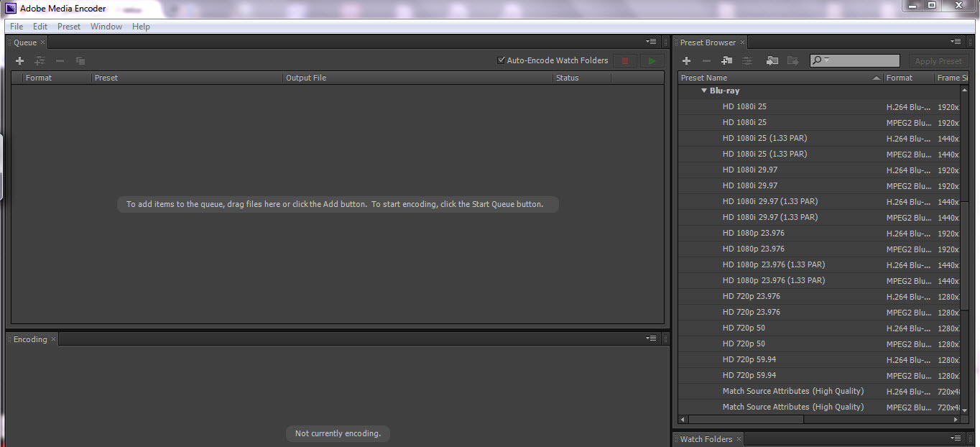Open the Watch Folders panel flyout menu

(956, 438)
